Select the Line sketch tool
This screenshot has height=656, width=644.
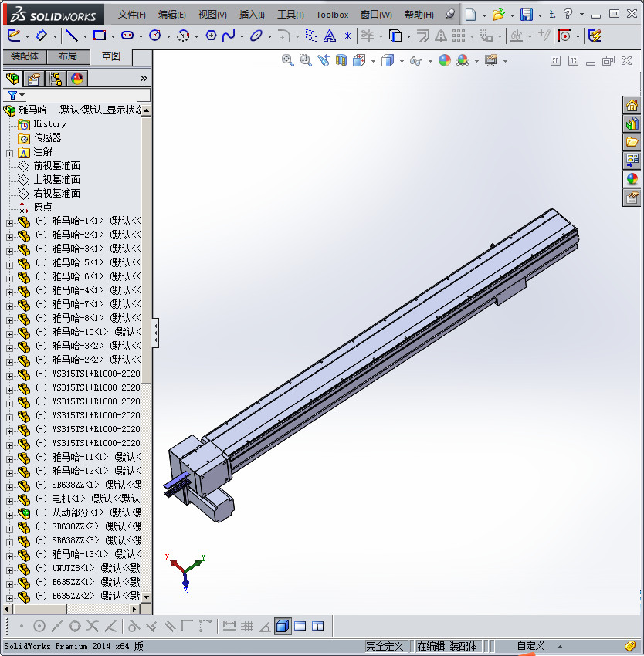point(72,36)
